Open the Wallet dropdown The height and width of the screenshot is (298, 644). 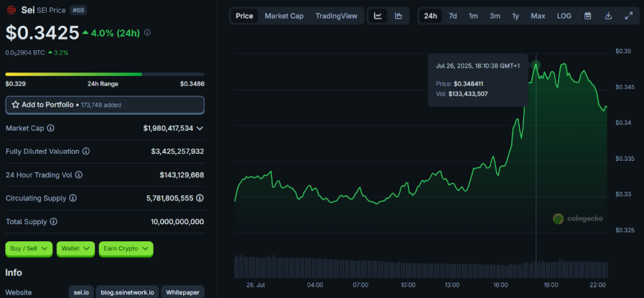point(75,248)
